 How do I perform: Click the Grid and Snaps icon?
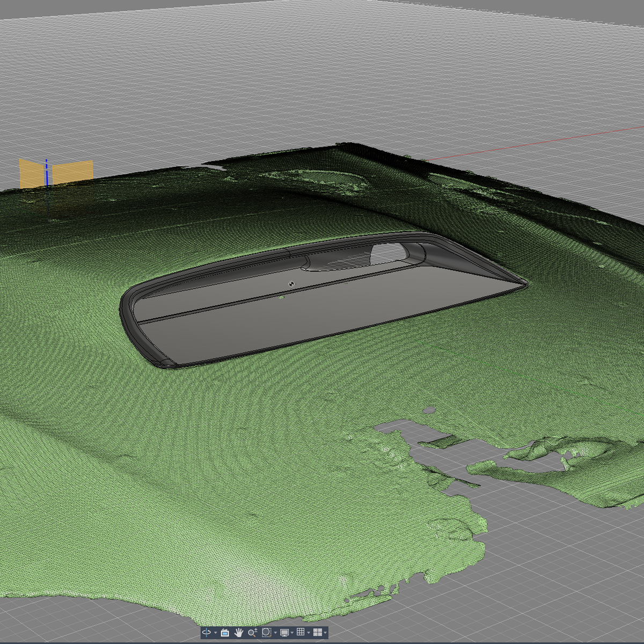point(301,632)
